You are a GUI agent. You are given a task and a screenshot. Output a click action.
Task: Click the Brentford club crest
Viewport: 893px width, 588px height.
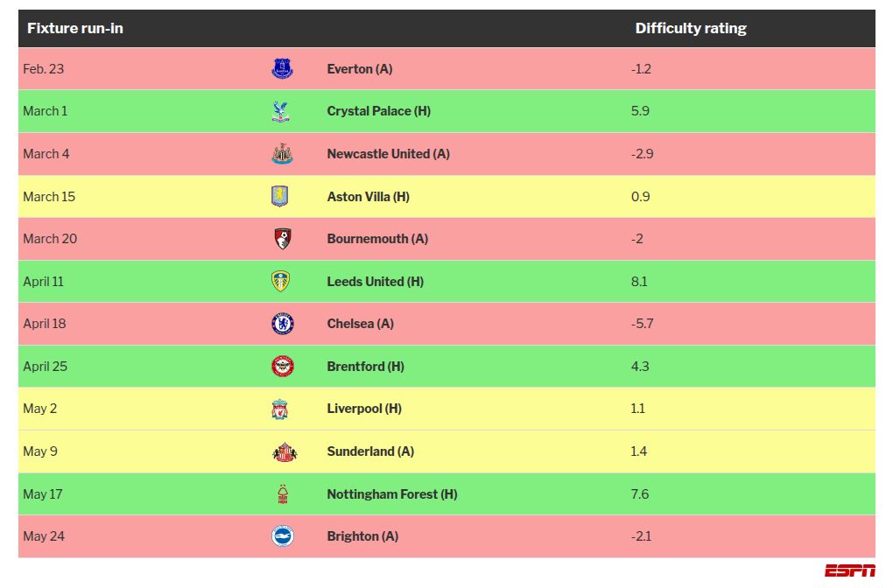282,367
